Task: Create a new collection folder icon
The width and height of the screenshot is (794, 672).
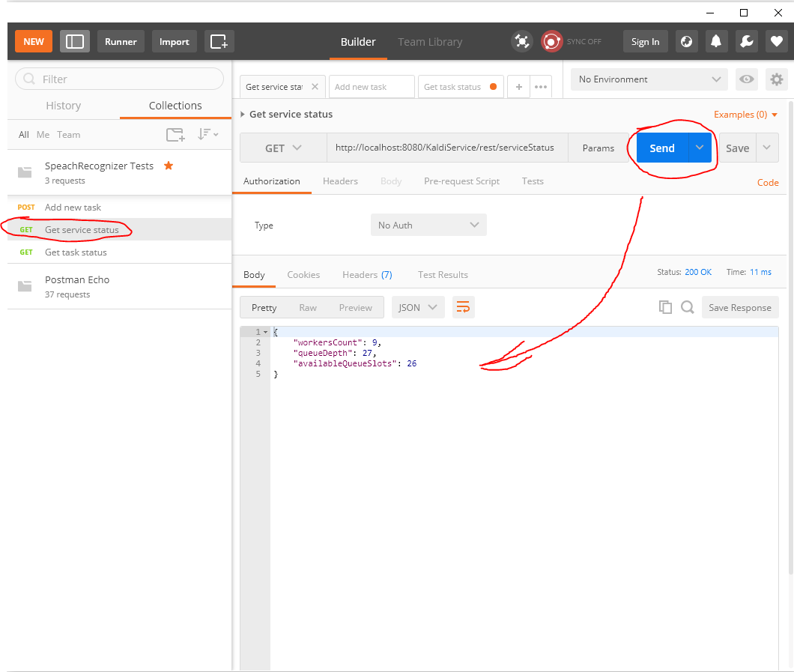Action: 176,135
